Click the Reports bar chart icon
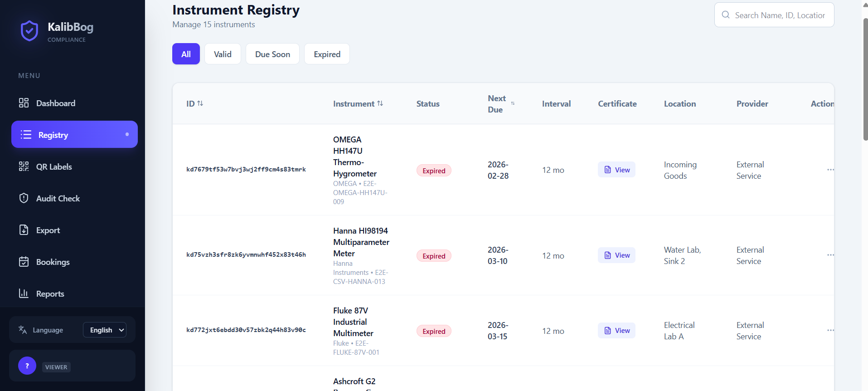 [24, 293]
